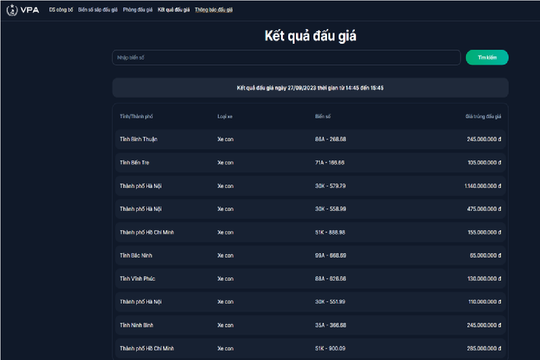Click Xe con in the Vĩnh Phúc row
Image resolution: width=540 pixels, height=360 pixels.
click(226, 279)
